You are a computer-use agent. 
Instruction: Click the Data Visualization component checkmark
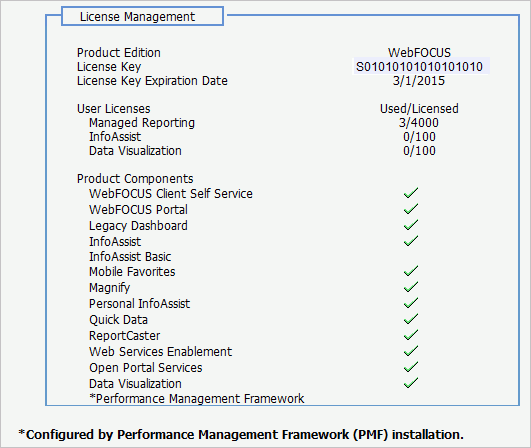click(x=411, y=383)
